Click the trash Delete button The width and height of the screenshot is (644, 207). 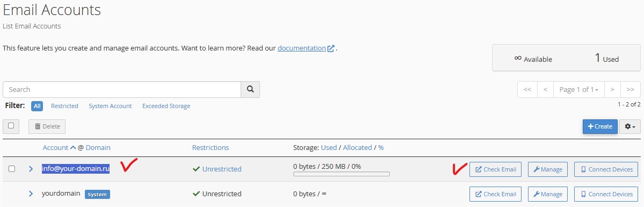click(47, 126)
